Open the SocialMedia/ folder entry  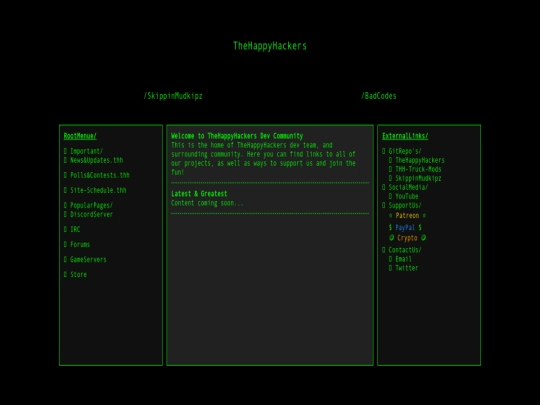coord(408,187)
